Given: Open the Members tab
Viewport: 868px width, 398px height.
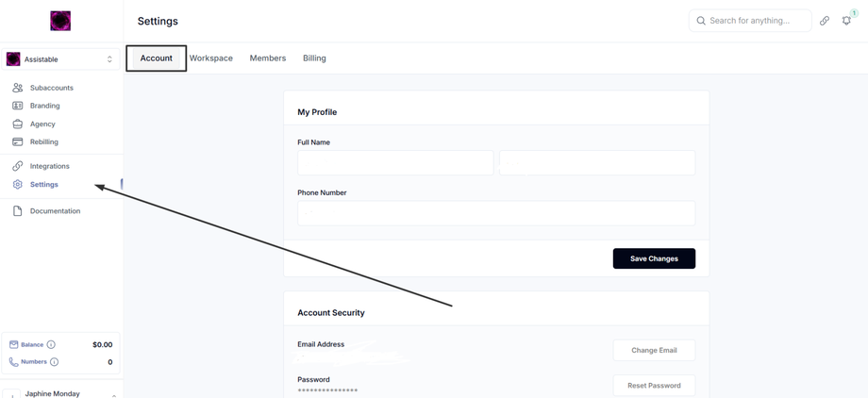Looking at the screenshot, I should (268, 58).
